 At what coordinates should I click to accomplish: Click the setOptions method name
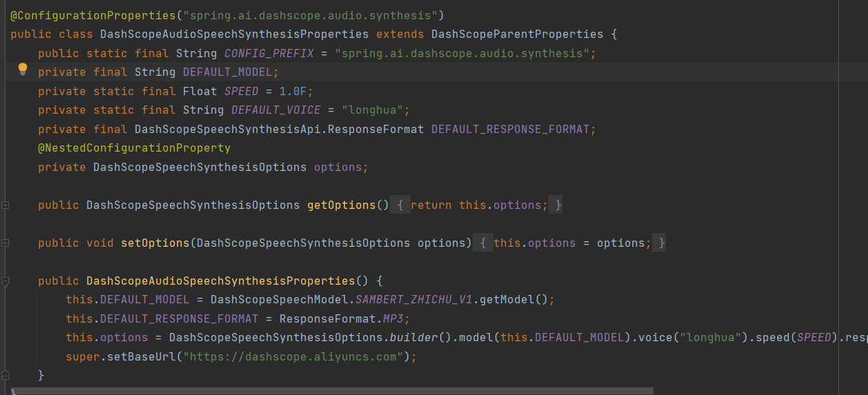(155, 243)
